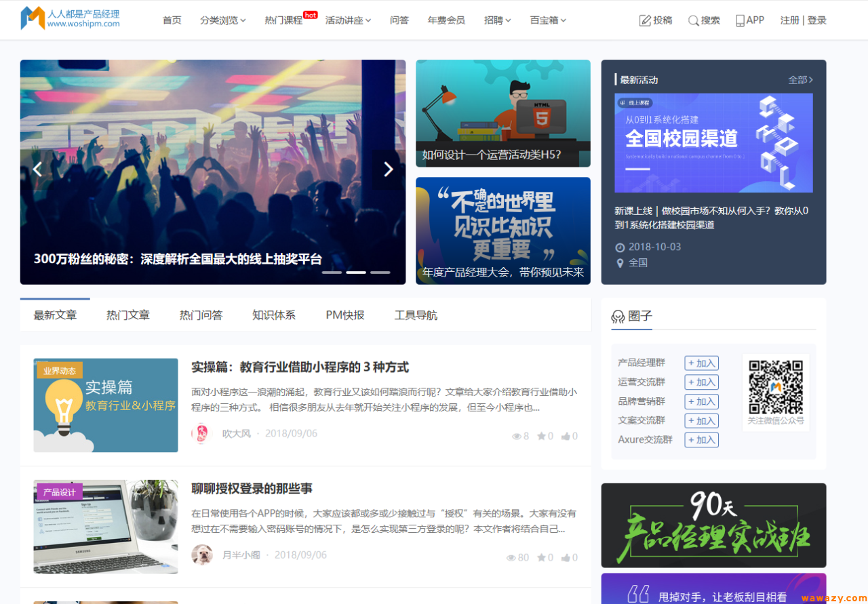
Task: Select 首页 in the navigation bar
Action: click(172, 20)
